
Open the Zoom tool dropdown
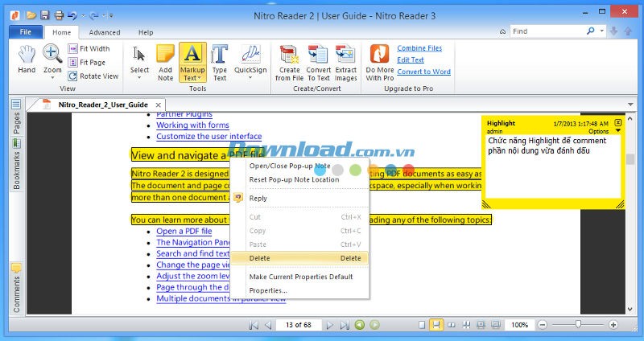point(52,78)
